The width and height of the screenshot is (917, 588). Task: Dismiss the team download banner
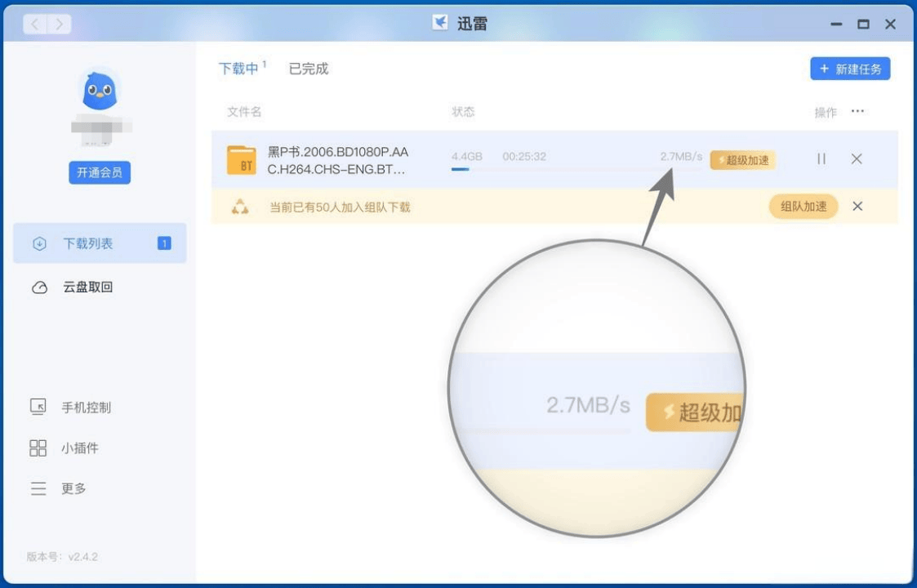pos(857,206)
